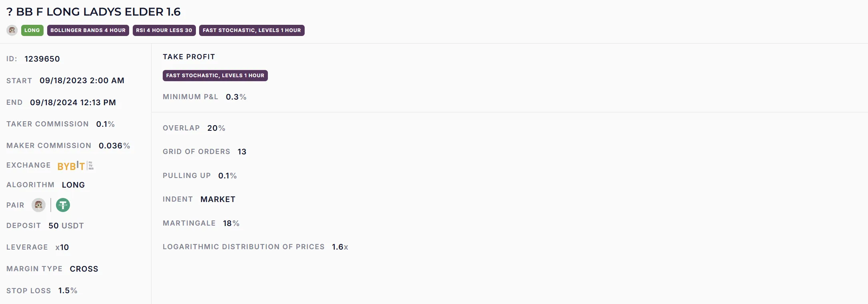Click the Grid of Orders value 13
This screenshot has width=868, height=304.
coord(242,152)
